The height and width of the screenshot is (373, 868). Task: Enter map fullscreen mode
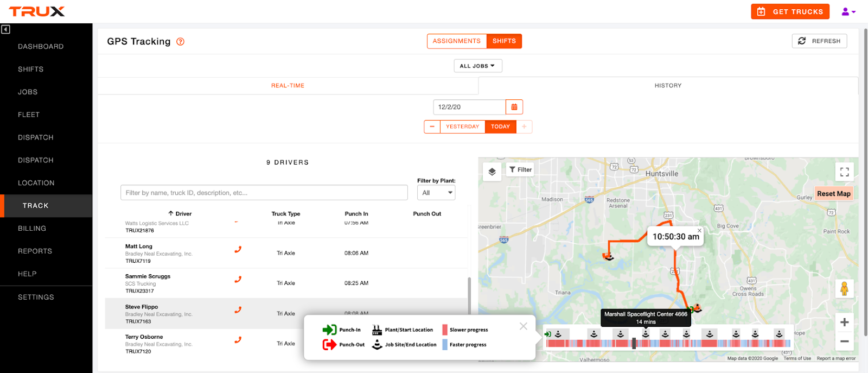click(x=845, y=172)
